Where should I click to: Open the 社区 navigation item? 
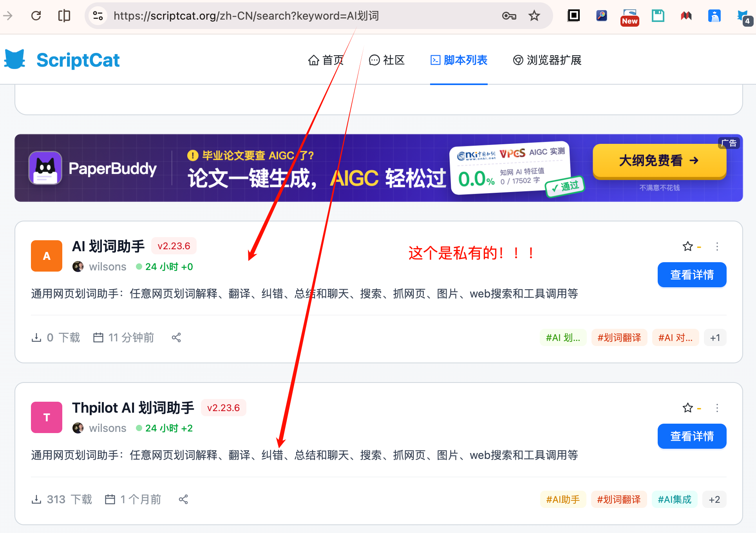(x=387, y=60)
